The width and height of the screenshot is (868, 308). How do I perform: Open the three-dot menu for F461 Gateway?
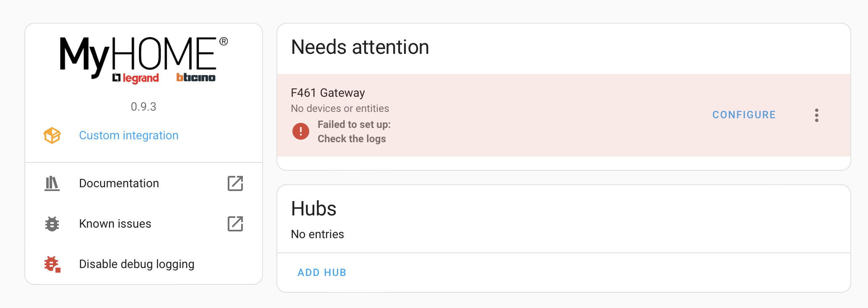817,115
